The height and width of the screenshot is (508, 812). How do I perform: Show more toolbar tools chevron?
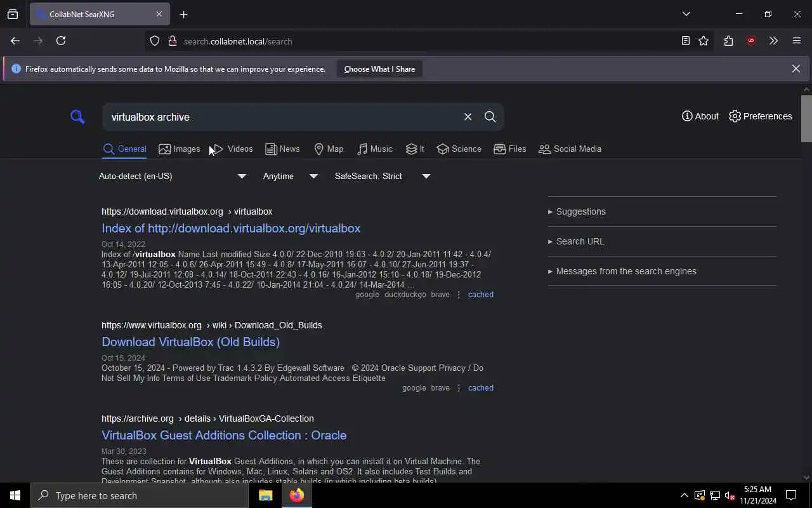(x=773, y=41)
